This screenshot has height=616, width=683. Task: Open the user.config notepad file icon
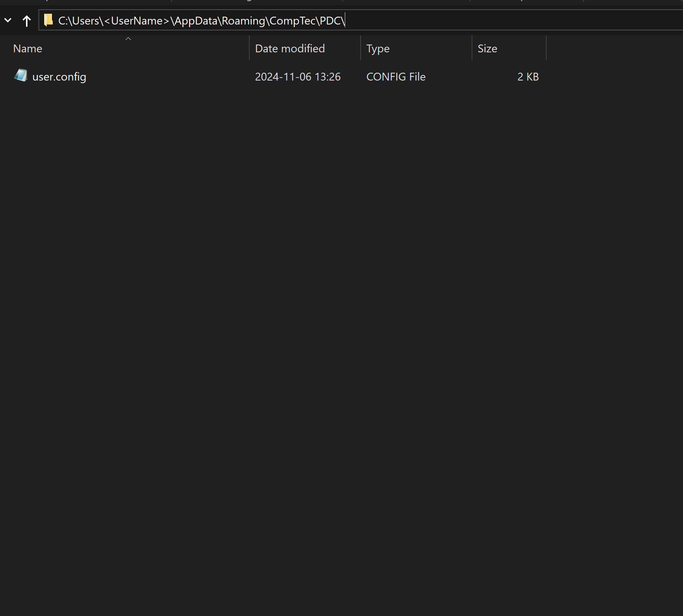coord(20,76)
